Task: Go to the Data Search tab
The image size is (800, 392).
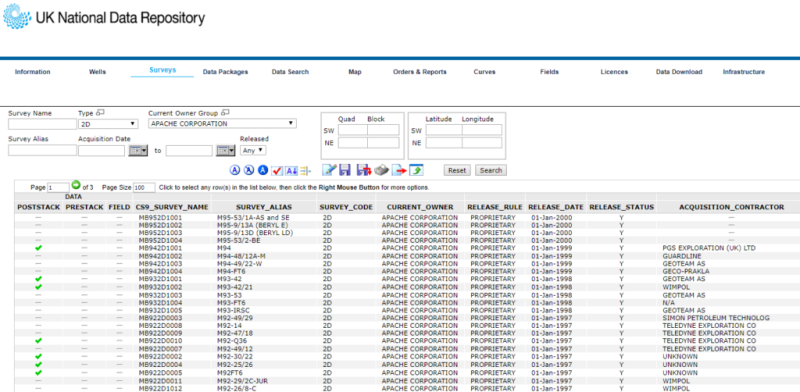Action: (290, 72)
